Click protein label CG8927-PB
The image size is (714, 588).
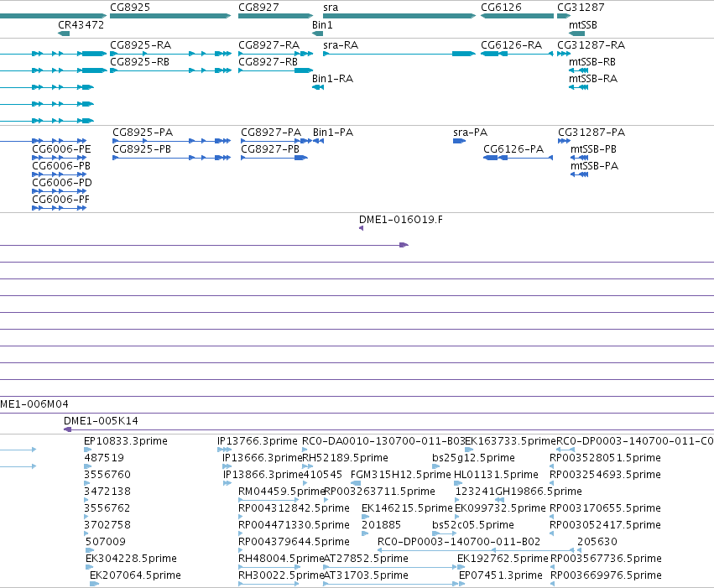pos(270,149)
